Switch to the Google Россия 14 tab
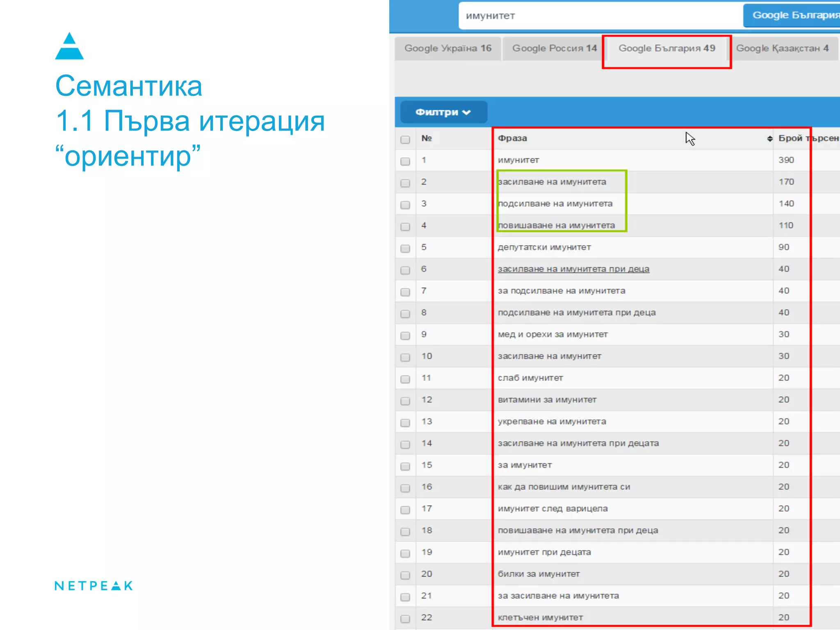840x630 pixels. click(554, 48)
